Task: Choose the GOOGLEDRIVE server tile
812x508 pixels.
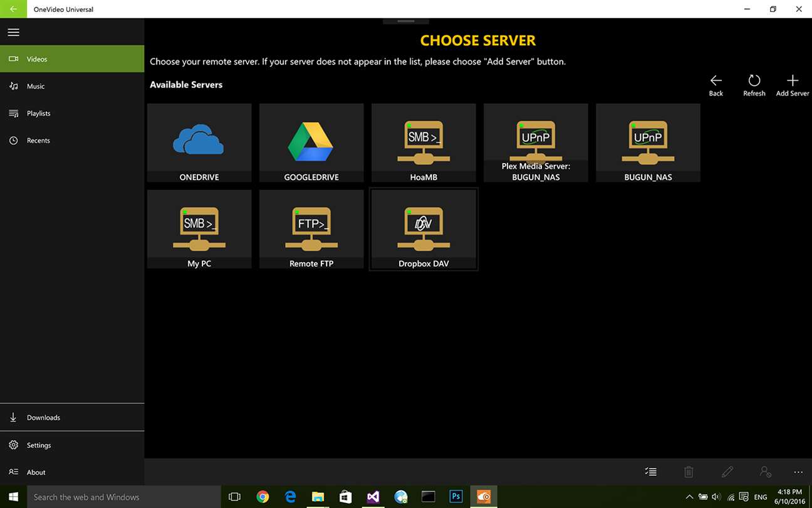Action: (311, 143)
